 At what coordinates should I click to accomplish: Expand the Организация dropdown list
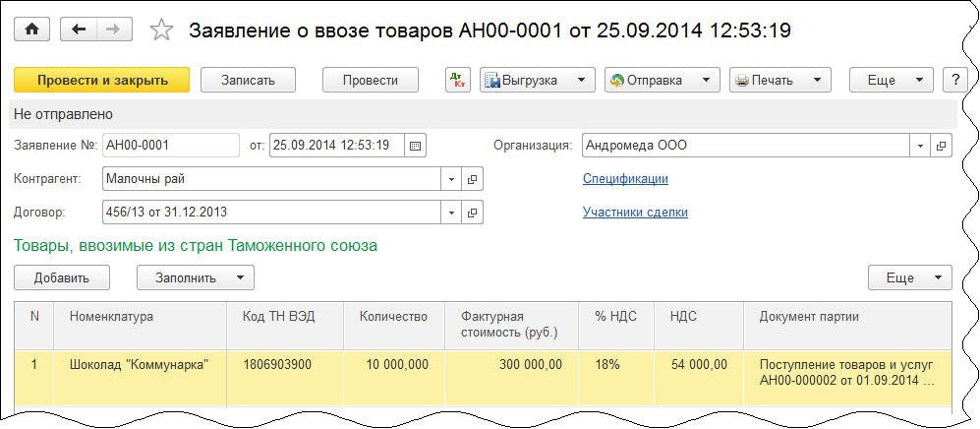[921, 146]
